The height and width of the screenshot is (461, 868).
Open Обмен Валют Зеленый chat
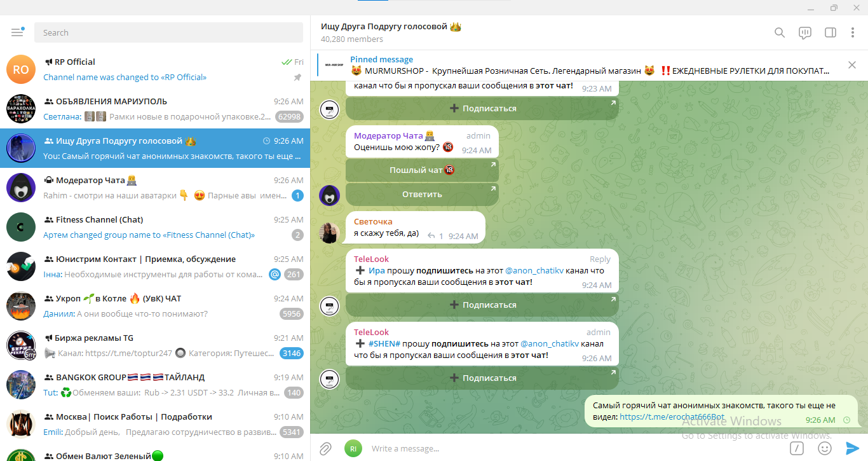click(155, 453)
